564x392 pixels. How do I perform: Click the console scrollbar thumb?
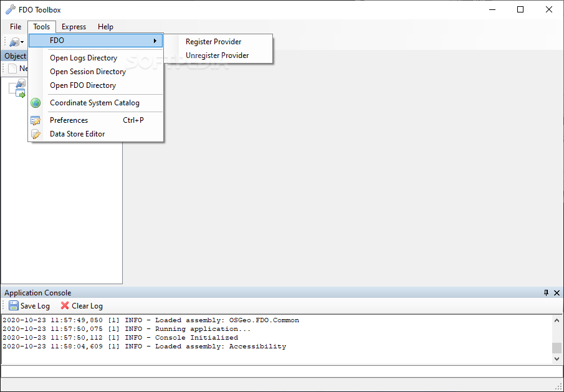[x=557, y=348]
